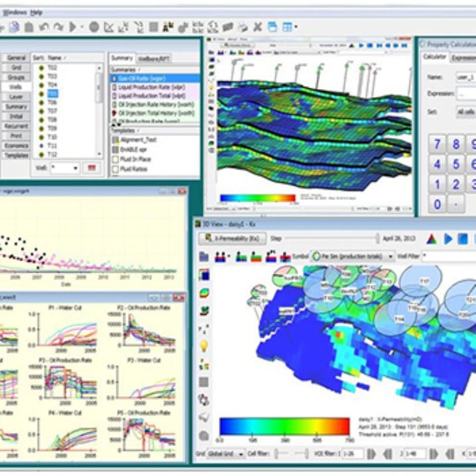This screenshot has width=476, height=476.
Task: Click the Economics category button
Action: click(x=16, y=146)
